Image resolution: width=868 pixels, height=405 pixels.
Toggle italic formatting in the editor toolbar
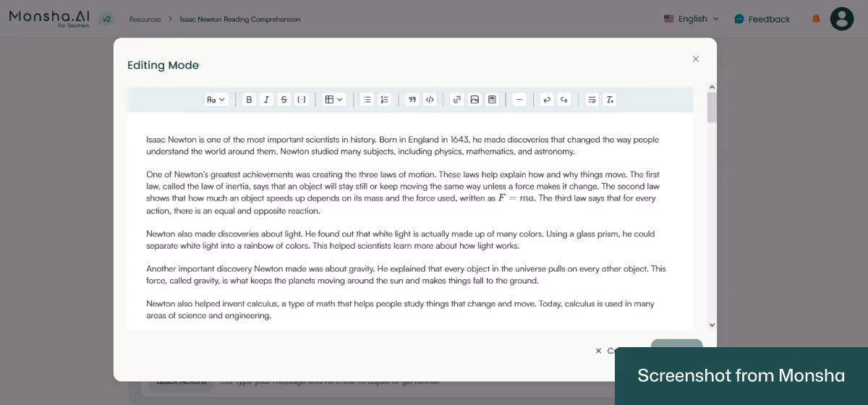[x=267, y=100]
